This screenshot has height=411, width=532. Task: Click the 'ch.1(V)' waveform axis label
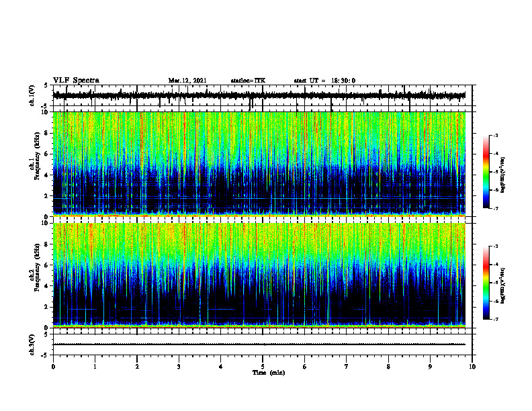coord(32,95)
